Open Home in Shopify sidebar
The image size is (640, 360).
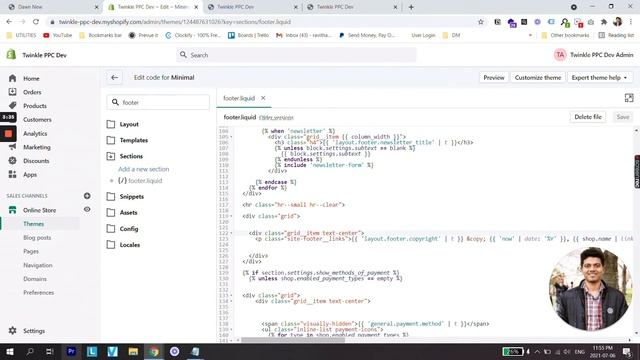click(x=31, y=78)
